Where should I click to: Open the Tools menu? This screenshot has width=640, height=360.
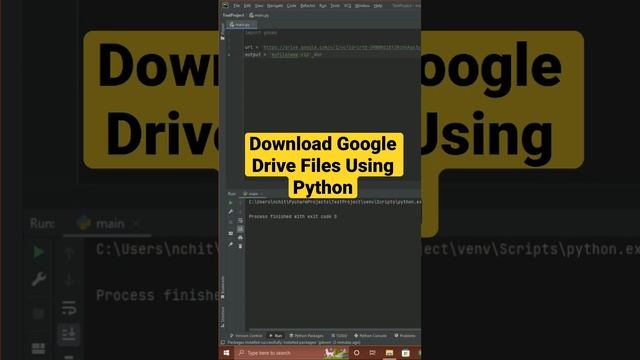[335, 6]
